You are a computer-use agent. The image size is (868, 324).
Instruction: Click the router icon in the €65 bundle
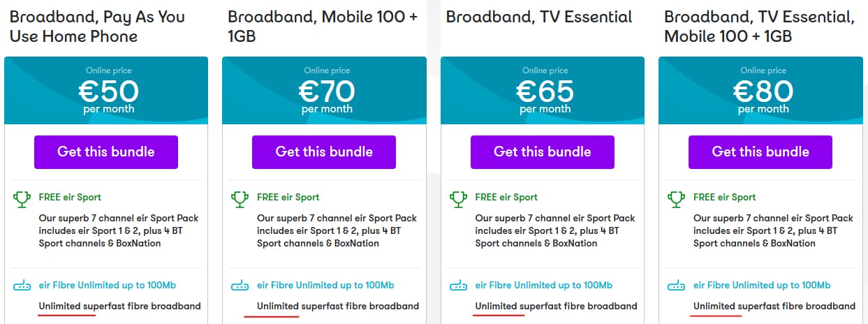(x=459, y=286)
